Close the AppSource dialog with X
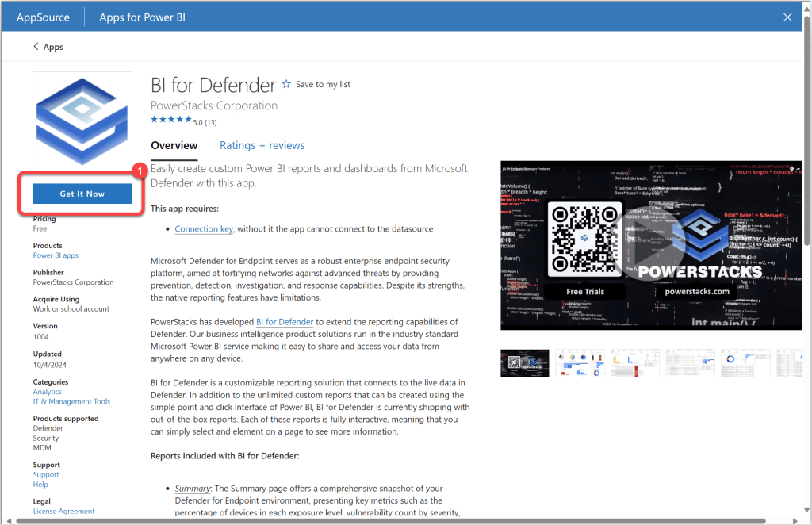The image size is (812, 525). [x=787, y=17]
